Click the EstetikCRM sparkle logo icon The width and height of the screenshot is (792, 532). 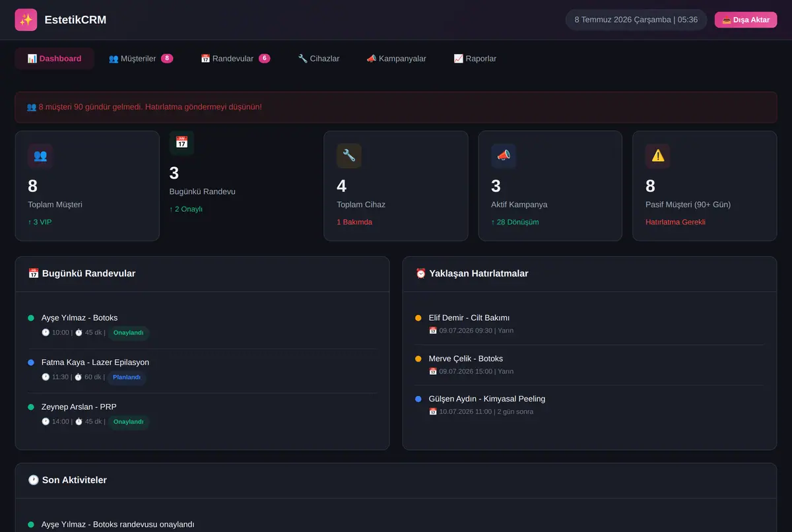click(x=26, y=20)
